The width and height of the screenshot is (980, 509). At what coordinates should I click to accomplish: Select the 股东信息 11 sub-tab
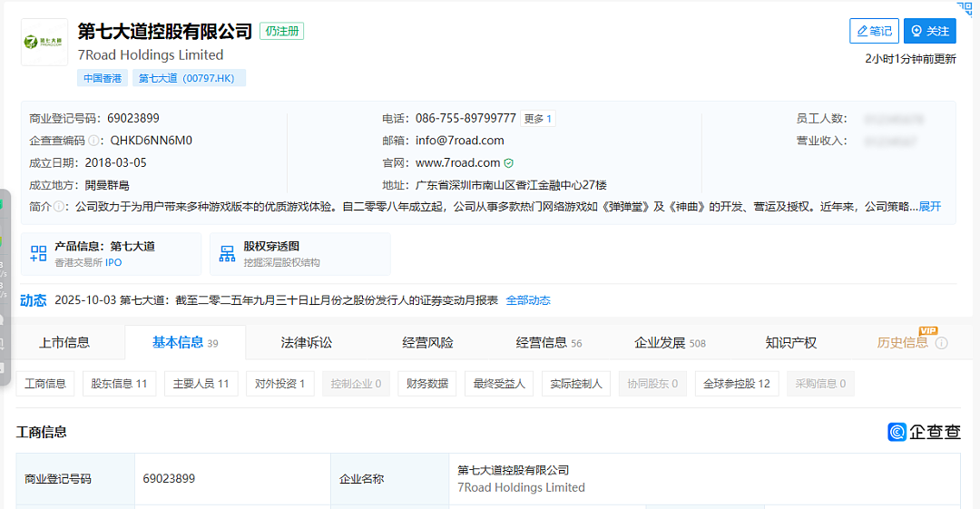[x=119, y=383]
